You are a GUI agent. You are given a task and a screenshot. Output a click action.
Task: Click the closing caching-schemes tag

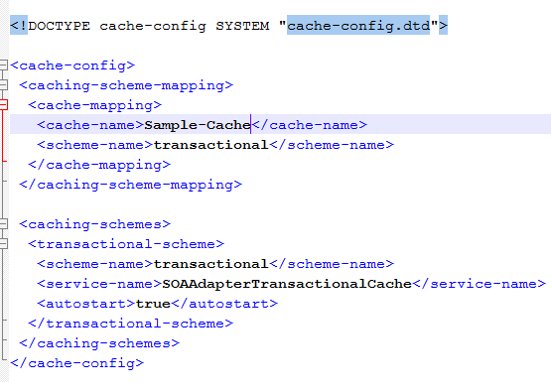(x=99, y=343)
